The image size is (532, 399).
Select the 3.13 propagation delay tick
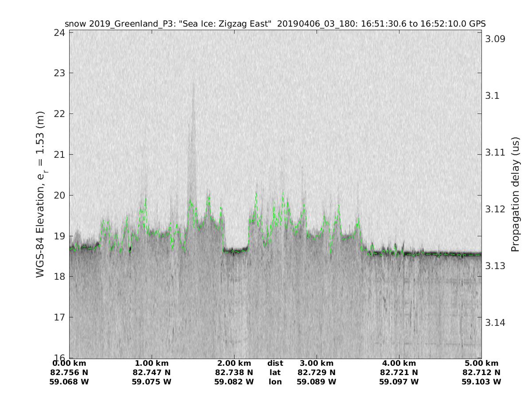coord(495,266)
